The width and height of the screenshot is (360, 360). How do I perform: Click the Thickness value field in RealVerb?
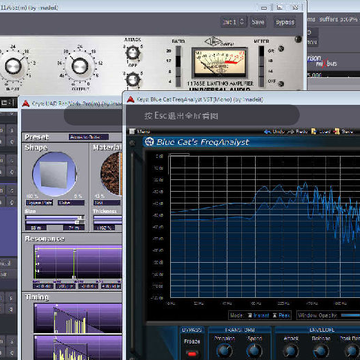(104, 228)
